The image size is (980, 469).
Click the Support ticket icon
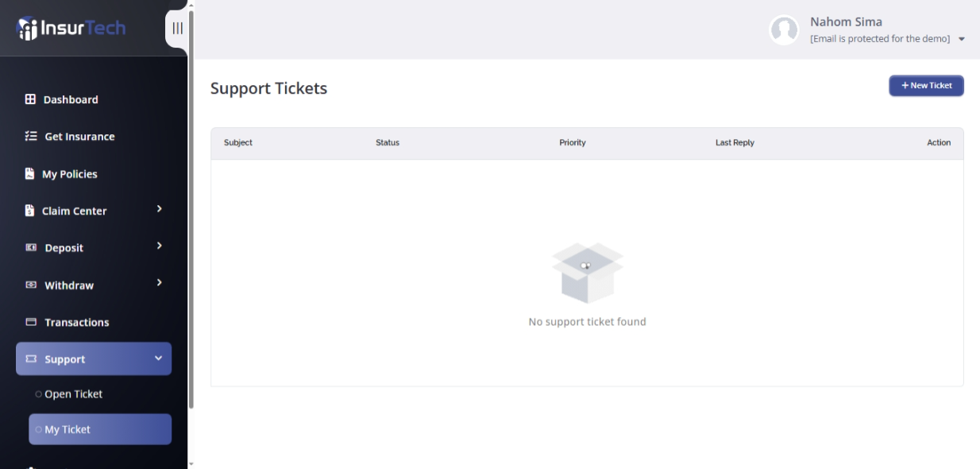coord(31,359)
